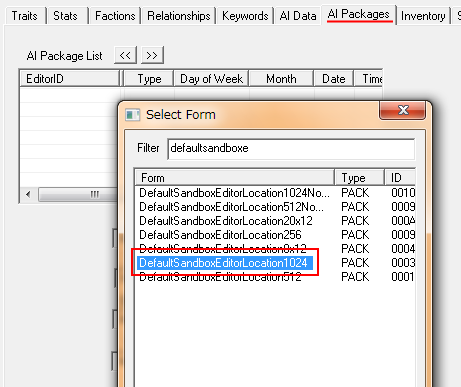Sort package list by Type column
The height and width of the screenshot is (387, 461).
pyautogui.click(x=149, y=79)
